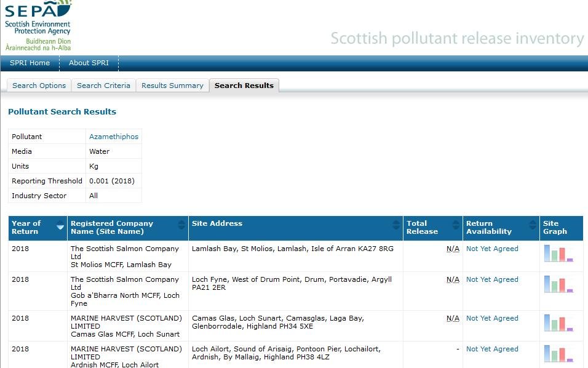Switch to the Search Options tab
The height and width of the screenshot is (368, 588).
click(39, 86)
